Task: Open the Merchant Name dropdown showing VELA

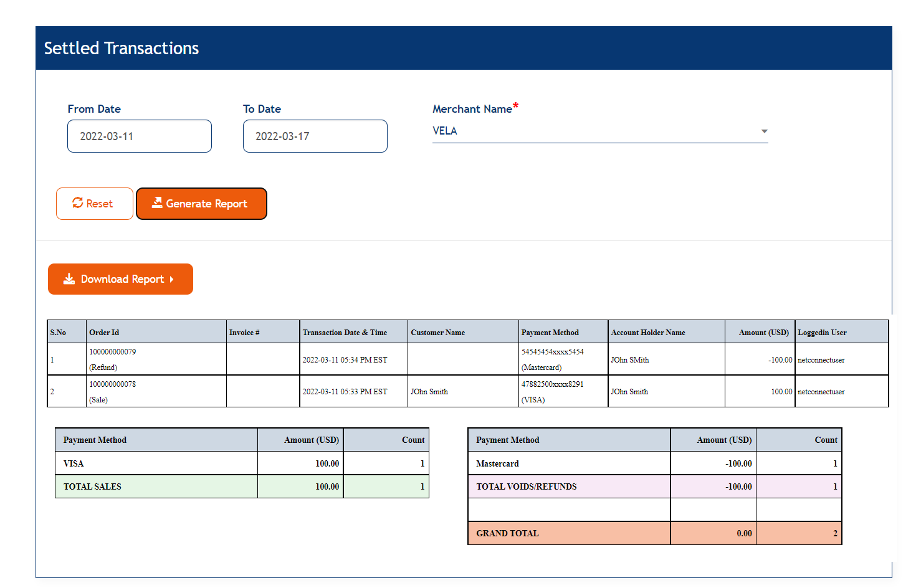Action: [598, 131]
